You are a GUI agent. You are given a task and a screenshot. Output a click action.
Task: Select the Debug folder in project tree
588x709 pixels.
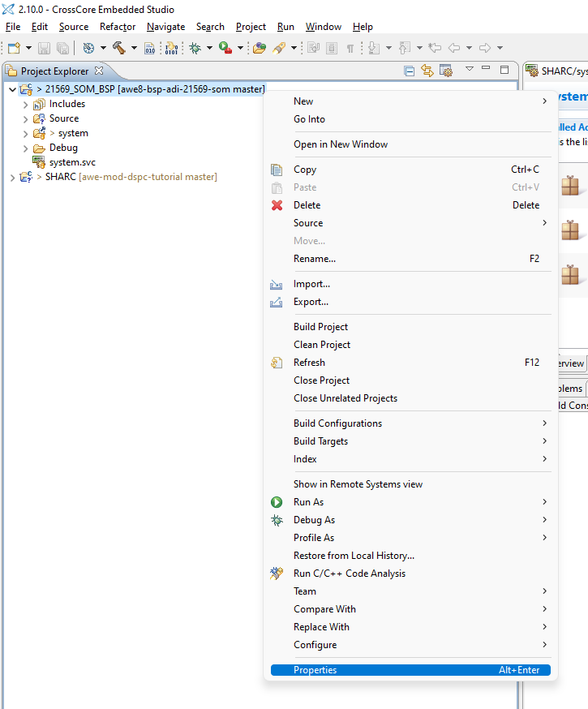point(62,148)
